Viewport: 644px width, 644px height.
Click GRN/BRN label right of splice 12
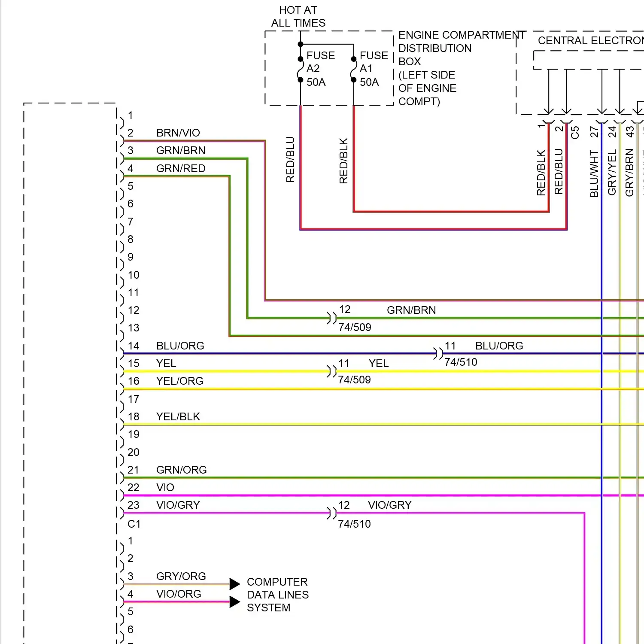click(x=411, y=310)
